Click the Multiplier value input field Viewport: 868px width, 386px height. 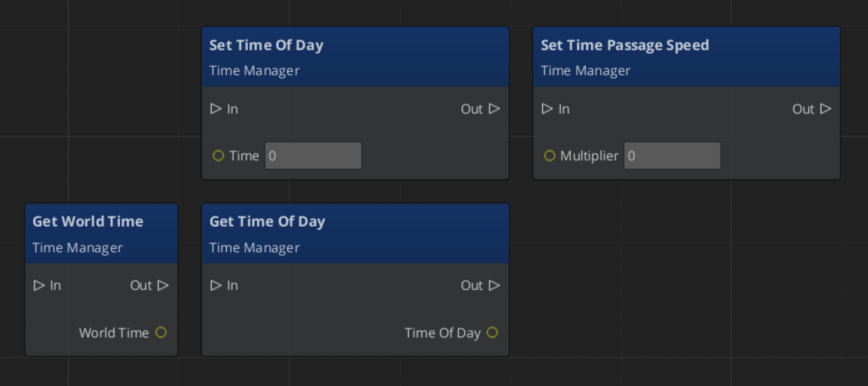[672, 155]
